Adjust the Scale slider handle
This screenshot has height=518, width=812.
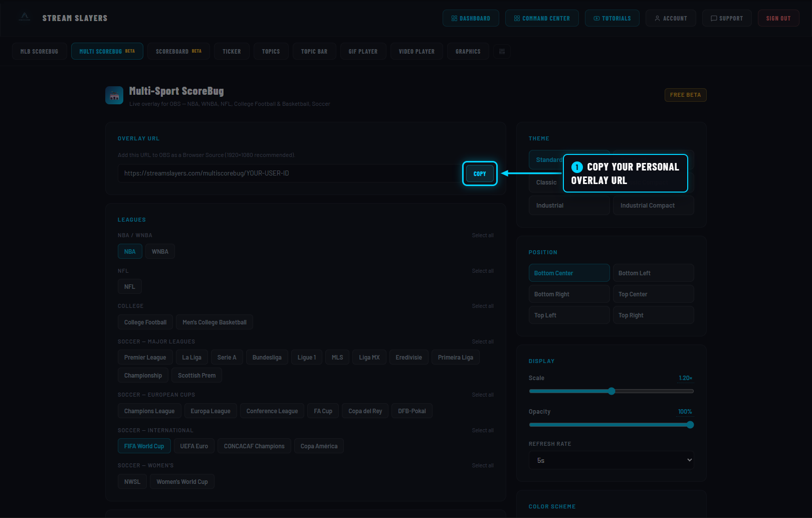612,391
